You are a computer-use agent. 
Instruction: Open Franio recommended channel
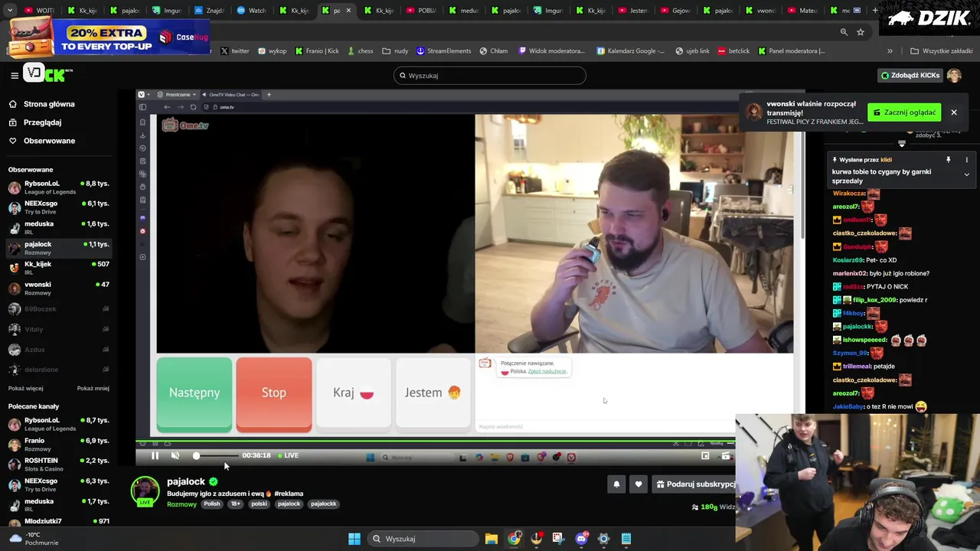[x=58, y=445]
